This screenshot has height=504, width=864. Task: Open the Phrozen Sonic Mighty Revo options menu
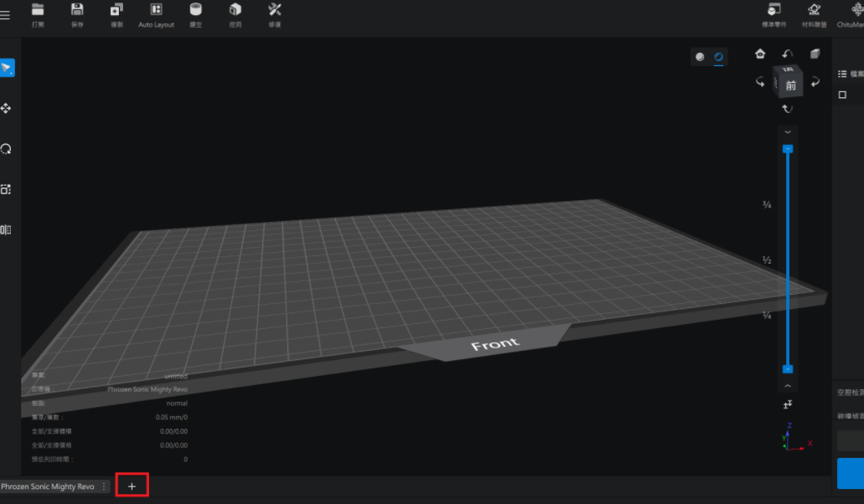click(x=104, y=486)
